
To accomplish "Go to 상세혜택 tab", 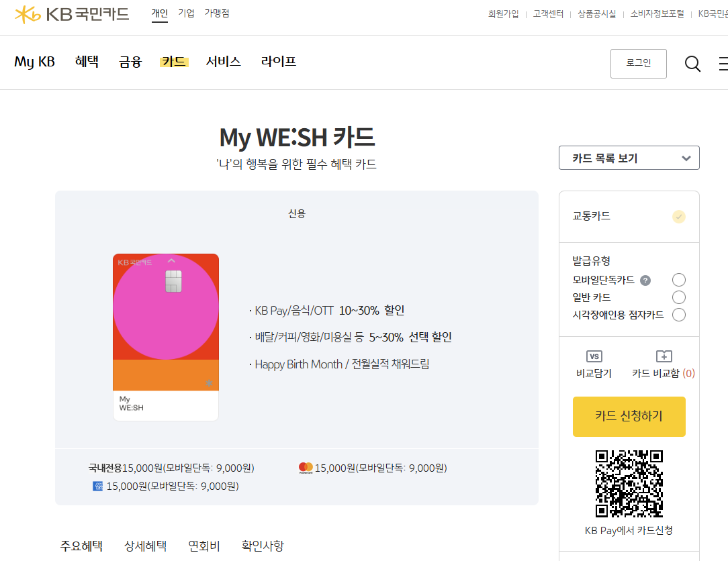I will [145, 546].
